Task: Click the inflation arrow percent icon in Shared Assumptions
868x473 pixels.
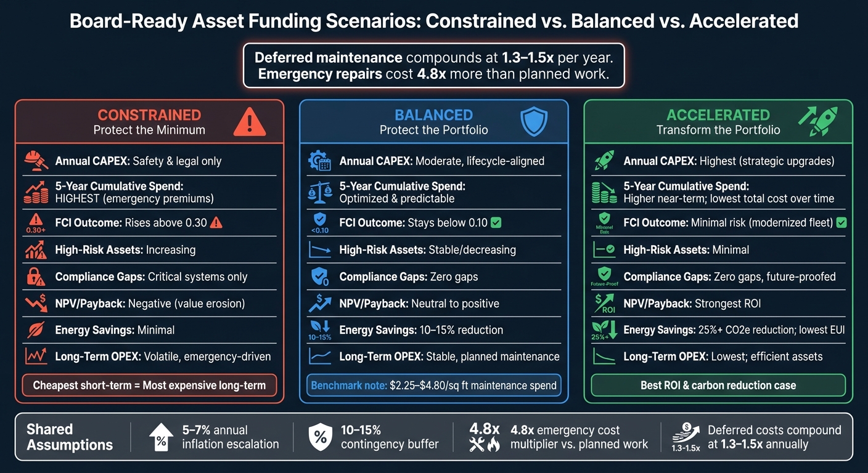Action: click(162, 437)
